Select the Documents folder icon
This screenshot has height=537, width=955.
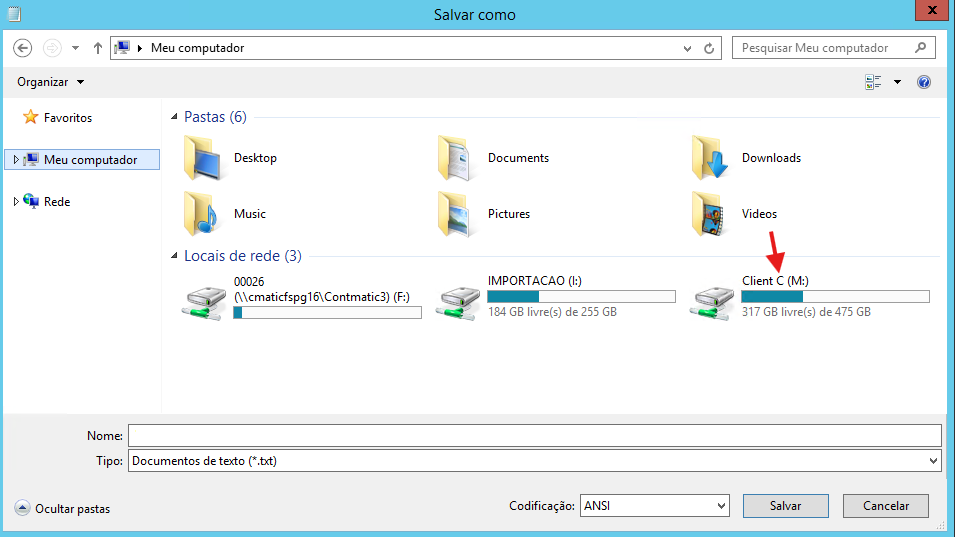click(456, 158)
